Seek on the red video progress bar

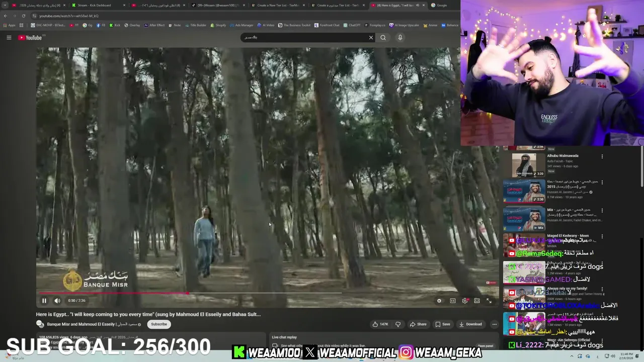click(x=267, y=293)
